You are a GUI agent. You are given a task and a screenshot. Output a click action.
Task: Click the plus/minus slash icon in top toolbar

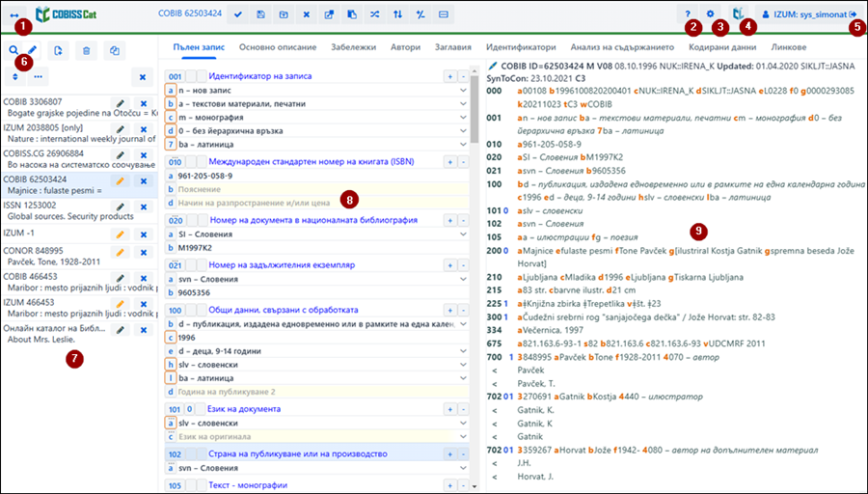tap(420, 14)
